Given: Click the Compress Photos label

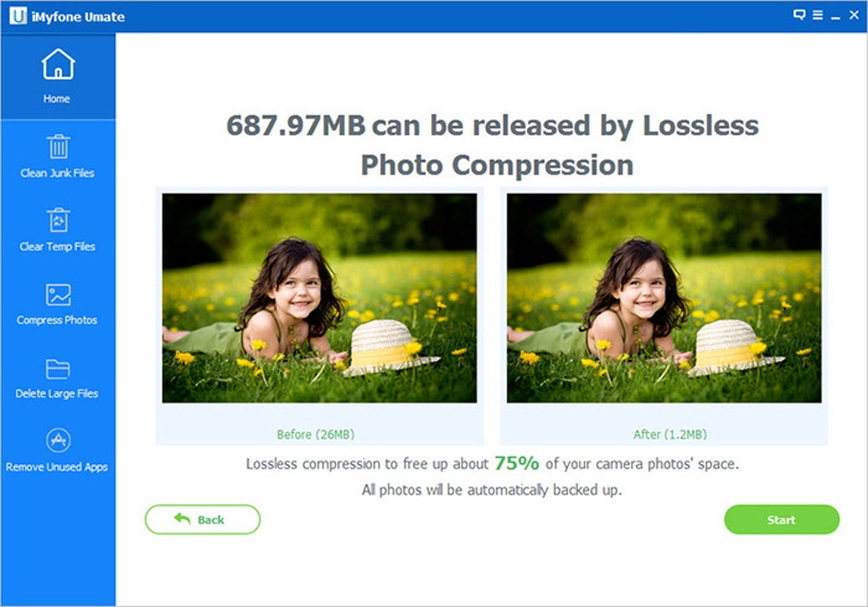Looking at the screenshot, I should (x=57, y=320).
